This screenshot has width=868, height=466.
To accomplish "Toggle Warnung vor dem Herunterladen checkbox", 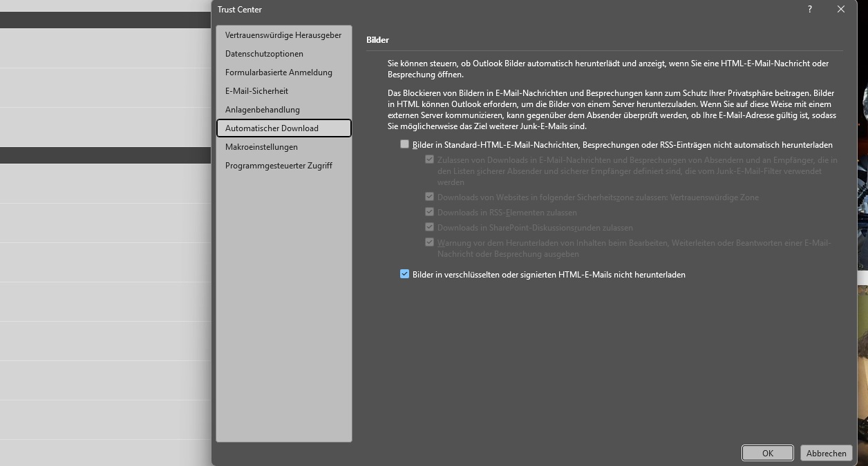I will tap(430, 242).
